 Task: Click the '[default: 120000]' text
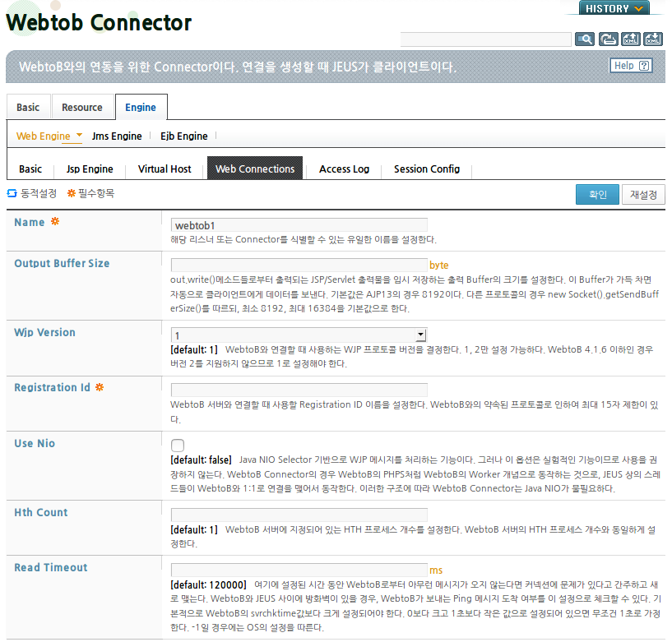208,585
